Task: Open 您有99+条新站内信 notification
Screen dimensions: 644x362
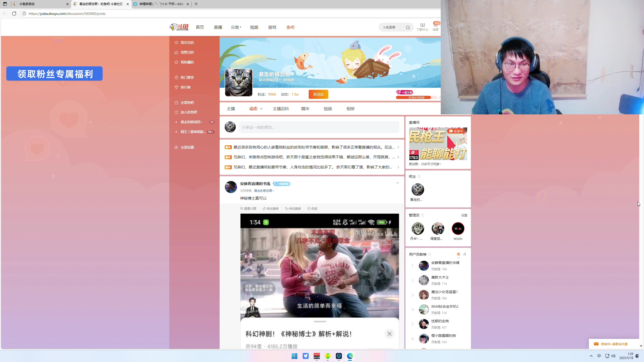Action: coord(614,344)
